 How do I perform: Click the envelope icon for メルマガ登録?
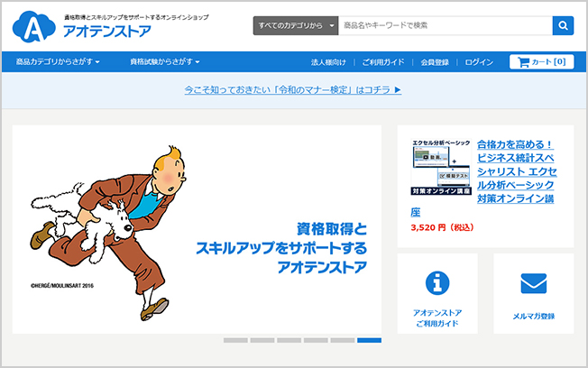pos(533,283)
